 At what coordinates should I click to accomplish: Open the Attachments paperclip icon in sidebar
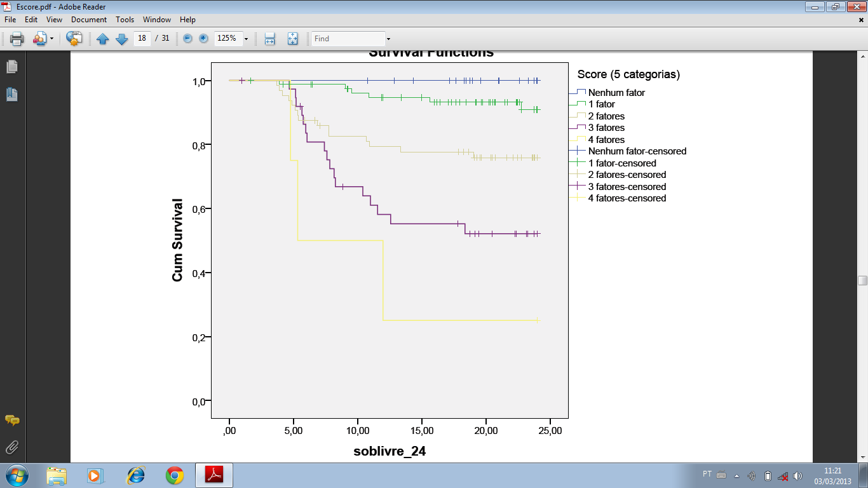(x=12, y=447)
